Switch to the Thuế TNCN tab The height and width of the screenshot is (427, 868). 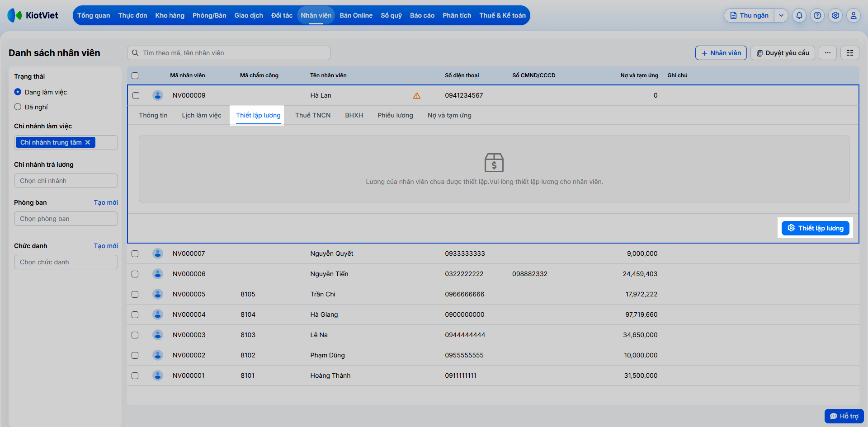pyautogui.click(x=313, y=115)
